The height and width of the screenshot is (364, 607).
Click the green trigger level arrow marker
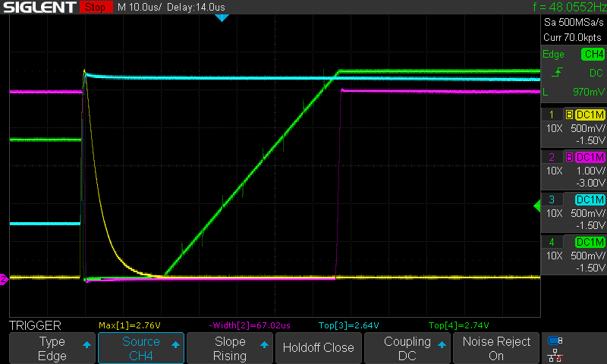click(x=536, y=204)
